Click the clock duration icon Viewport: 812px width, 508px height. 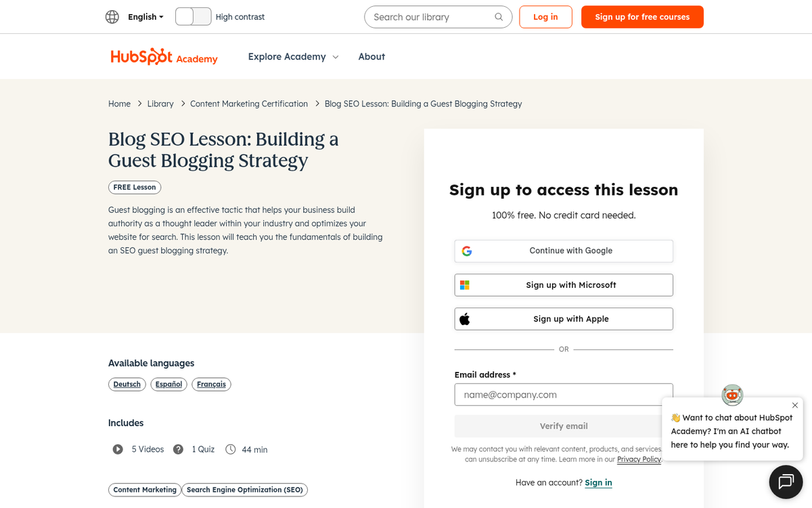231,449
